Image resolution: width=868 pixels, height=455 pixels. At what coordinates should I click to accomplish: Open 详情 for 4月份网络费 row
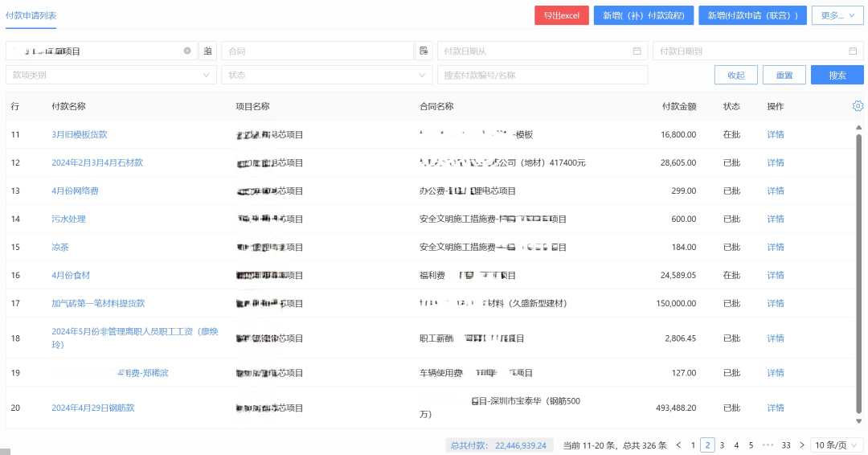(775, 191)
